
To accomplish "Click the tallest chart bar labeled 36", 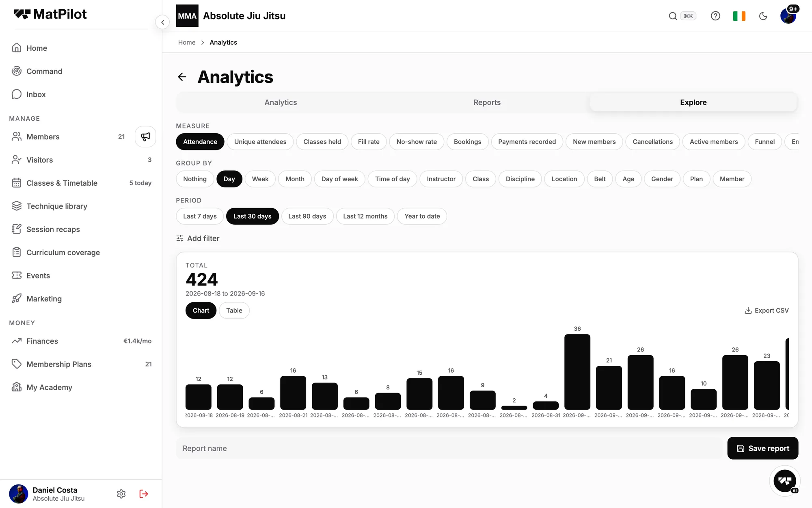I will [577, 371].
